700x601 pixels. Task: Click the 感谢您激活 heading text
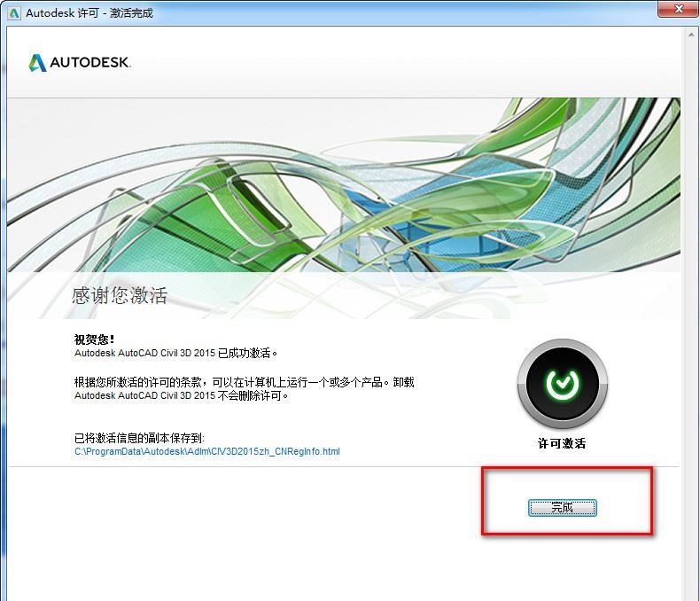click(120, 295)
